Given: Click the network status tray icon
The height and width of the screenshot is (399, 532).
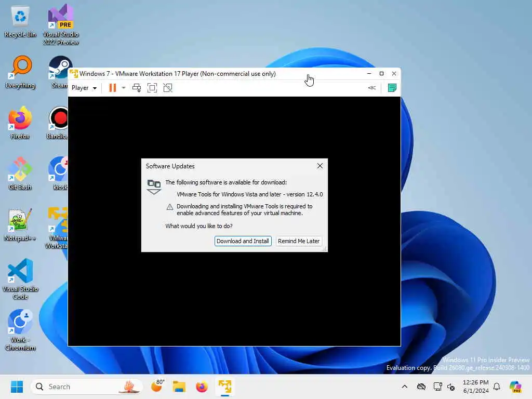Looking at the screenshot, I should [437, 387].
